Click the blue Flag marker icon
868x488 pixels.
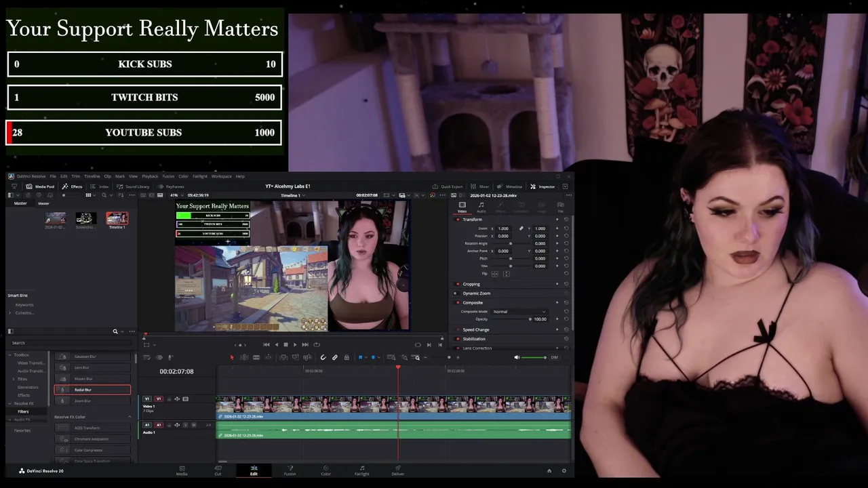pos(360,357)
